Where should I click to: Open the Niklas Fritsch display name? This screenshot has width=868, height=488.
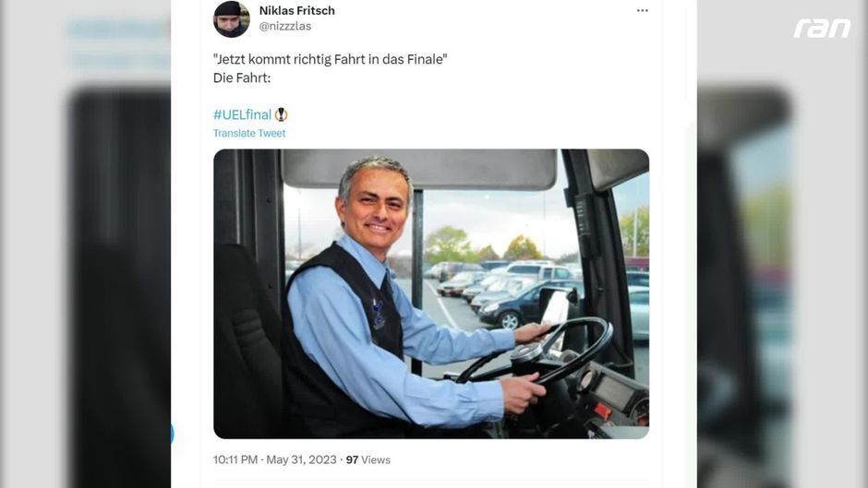coord(296,10)
